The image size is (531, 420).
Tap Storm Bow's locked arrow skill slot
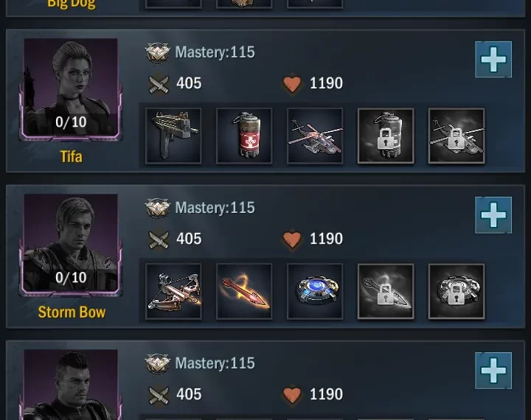[x=386, y=291]
